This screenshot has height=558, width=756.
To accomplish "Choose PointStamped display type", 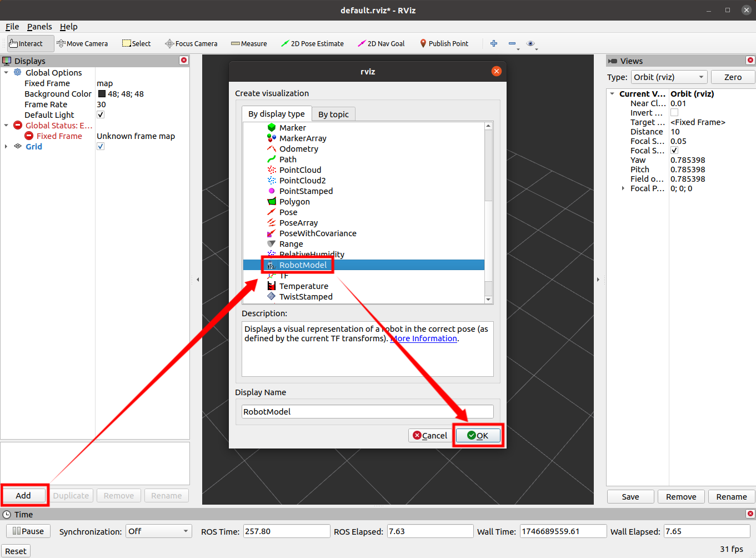I will 306,191.
